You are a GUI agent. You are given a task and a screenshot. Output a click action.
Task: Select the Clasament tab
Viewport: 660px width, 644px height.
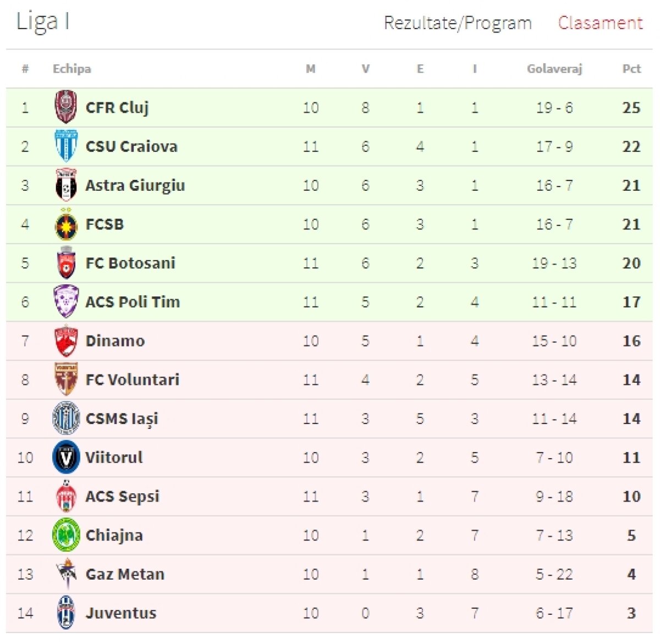coord(600,23)
